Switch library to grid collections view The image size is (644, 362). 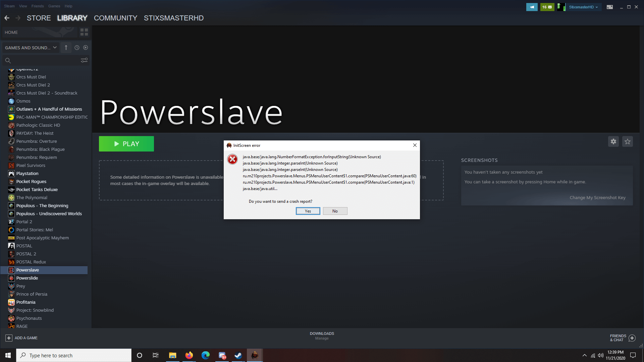[84, 32]
